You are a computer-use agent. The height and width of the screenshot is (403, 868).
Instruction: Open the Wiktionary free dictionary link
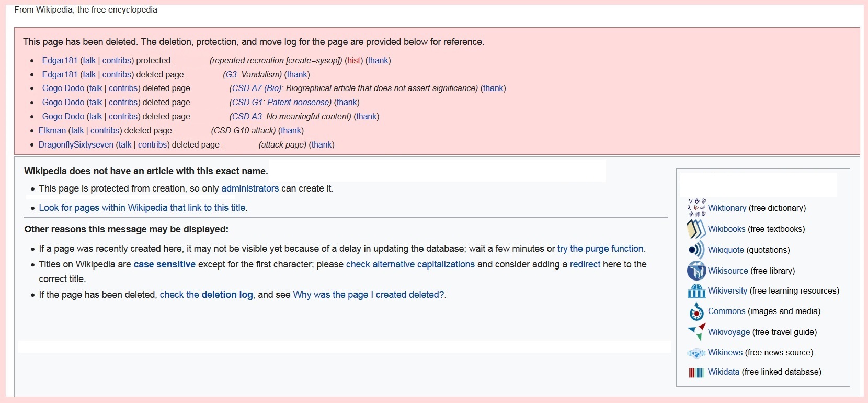point(727,208)
